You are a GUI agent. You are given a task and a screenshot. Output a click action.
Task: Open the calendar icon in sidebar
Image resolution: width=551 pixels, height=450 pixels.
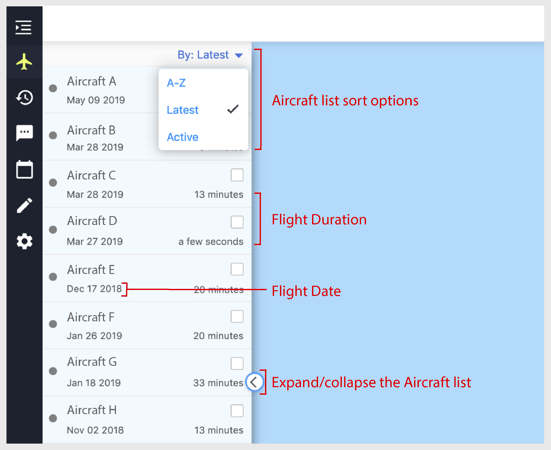pyautogui.click(x=24, y=170)
